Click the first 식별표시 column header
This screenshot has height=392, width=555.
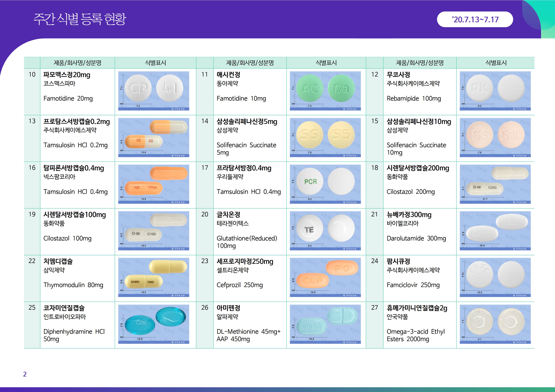(x=155, y=63)
